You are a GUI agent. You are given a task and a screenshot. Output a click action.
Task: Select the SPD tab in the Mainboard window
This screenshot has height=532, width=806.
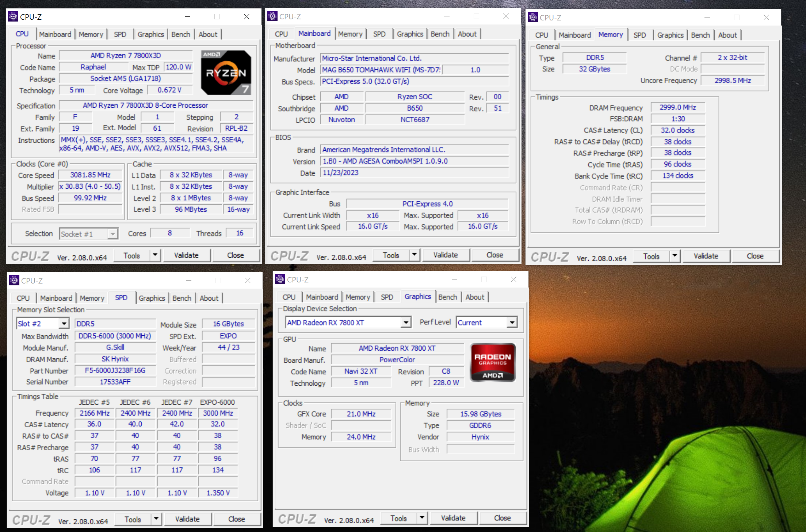pos(379,34)
